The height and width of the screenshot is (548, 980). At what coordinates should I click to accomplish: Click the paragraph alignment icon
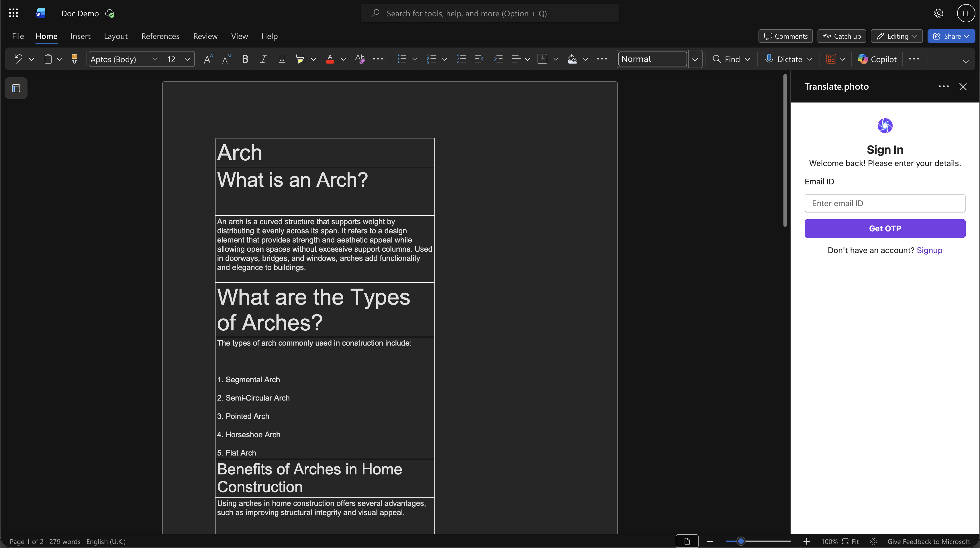point(516,59)
